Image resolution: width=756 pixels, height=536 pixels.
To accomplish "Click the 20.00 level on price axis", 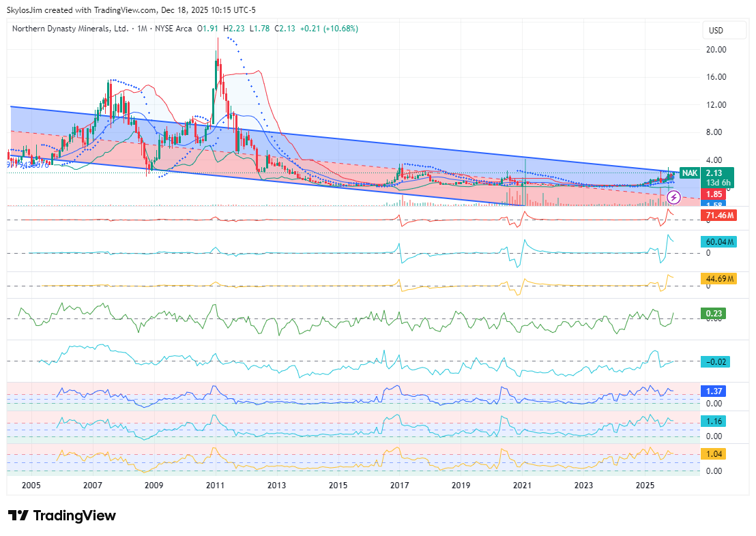I will click(716, 50).
